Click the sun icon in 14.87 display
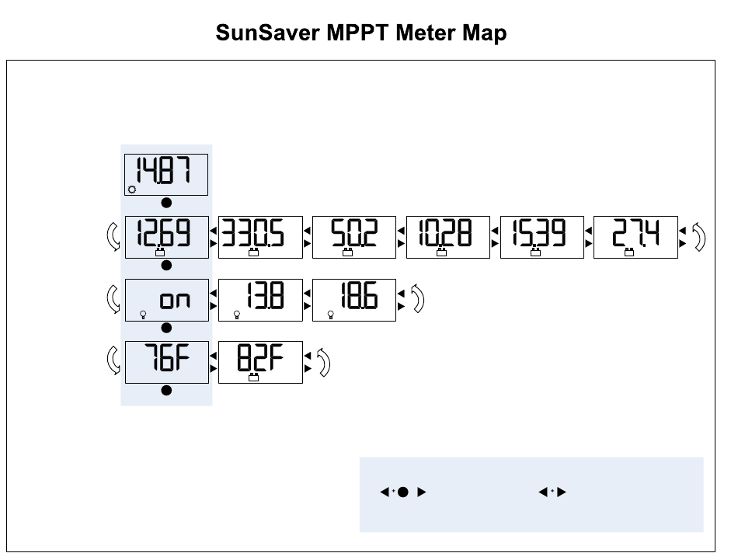The height and width of the screenshot is (560, 738). [x=132, y=190]
